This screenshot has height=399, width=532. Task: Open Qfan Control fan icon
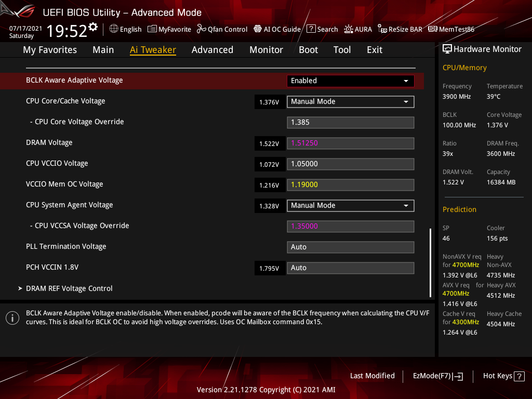[x=201, y=29]
